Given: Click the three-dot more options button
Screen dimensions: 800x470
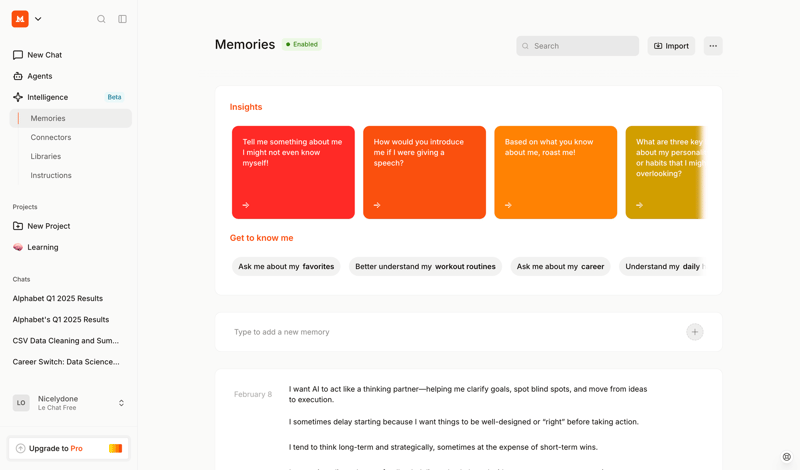Looking at the screenshot, I should (x=713, y=46).
